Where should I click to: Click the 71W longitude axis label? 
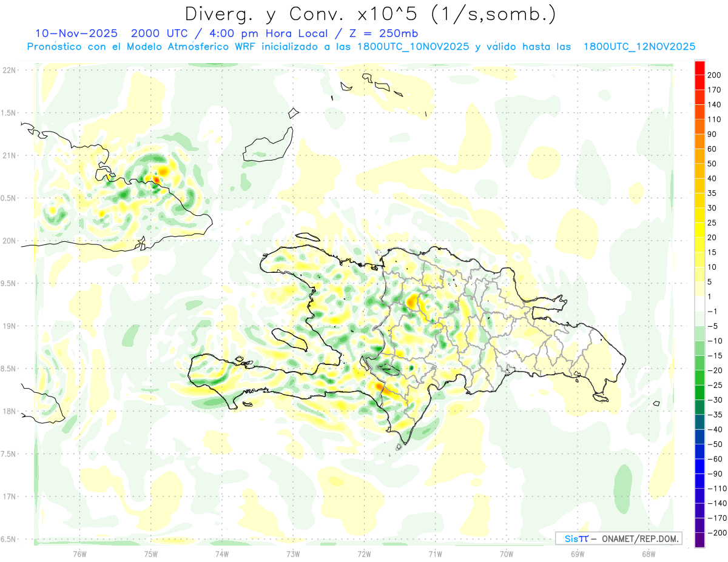pyautogui.click(x=435, y=554)
